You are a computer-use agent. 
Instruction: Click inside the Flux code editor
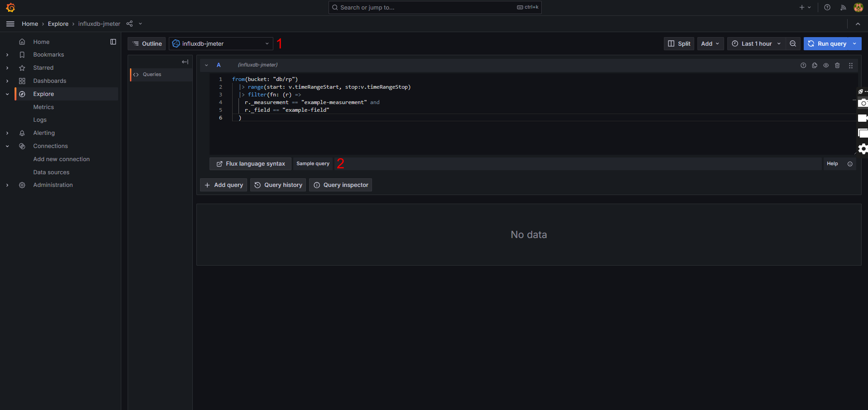point(532,114)
